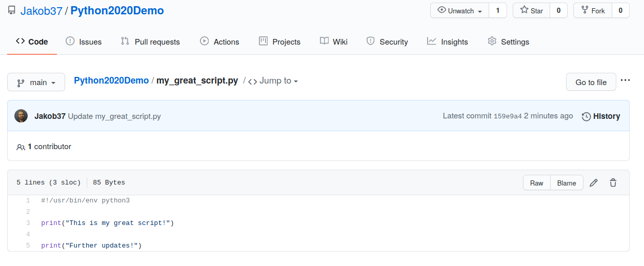
Task: Click the shebang line '#!/usr/bin/env python3'
Action: point(86,200)
